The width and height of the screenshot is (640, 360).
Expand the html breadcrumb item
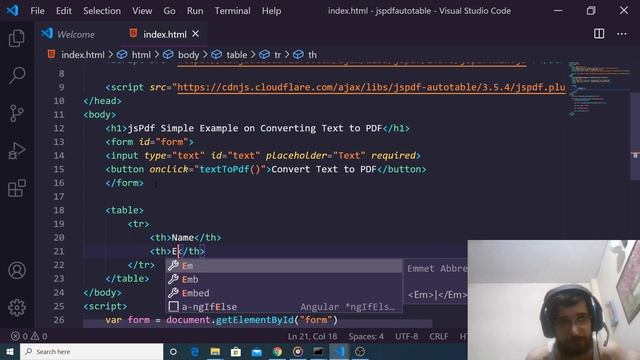pos(141,55)
